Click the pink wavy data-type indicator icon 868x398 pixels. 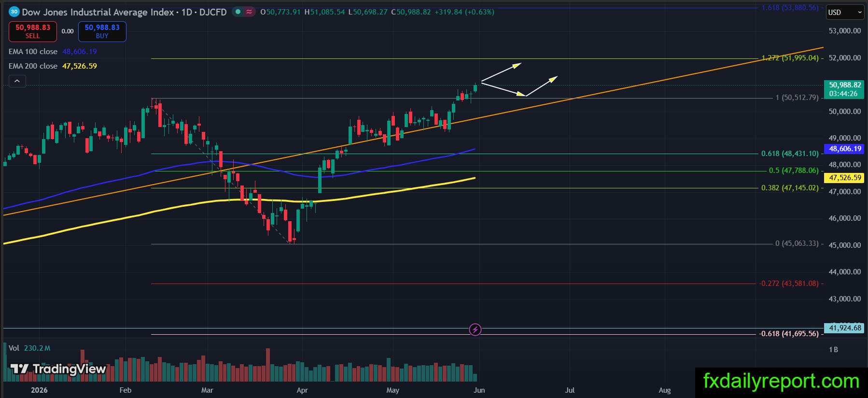[249, 12]
